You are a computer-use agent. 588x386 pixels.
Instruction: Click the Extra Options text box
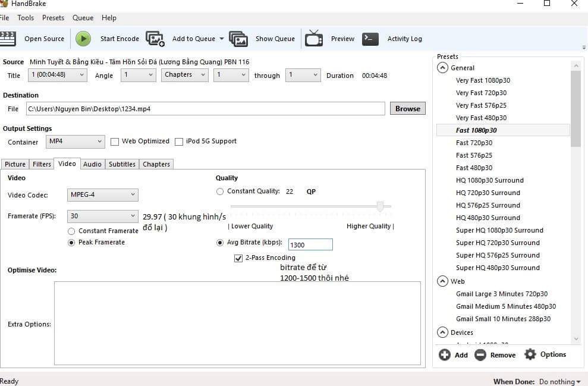pyautogui.click(x=237, y=324)
